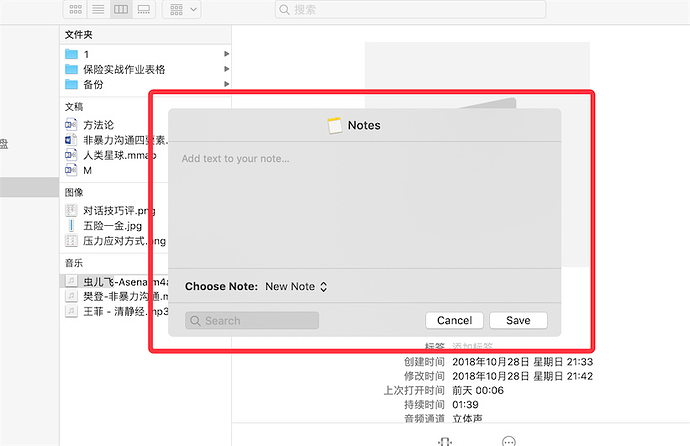This screenshot has width=690, height=446.
Task: Click the Cancel button
Action: (454, 320)
